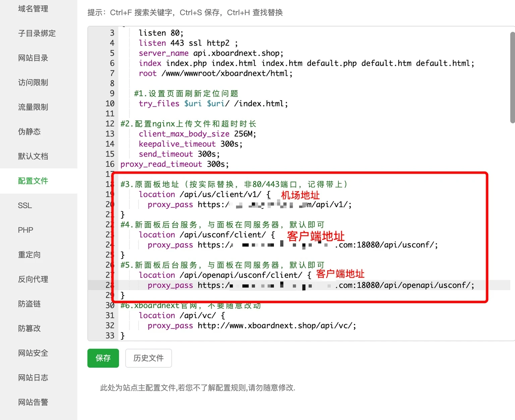Open 网站安全 section
The height and width of the screenshot is (420, 515).
(33, 353)
